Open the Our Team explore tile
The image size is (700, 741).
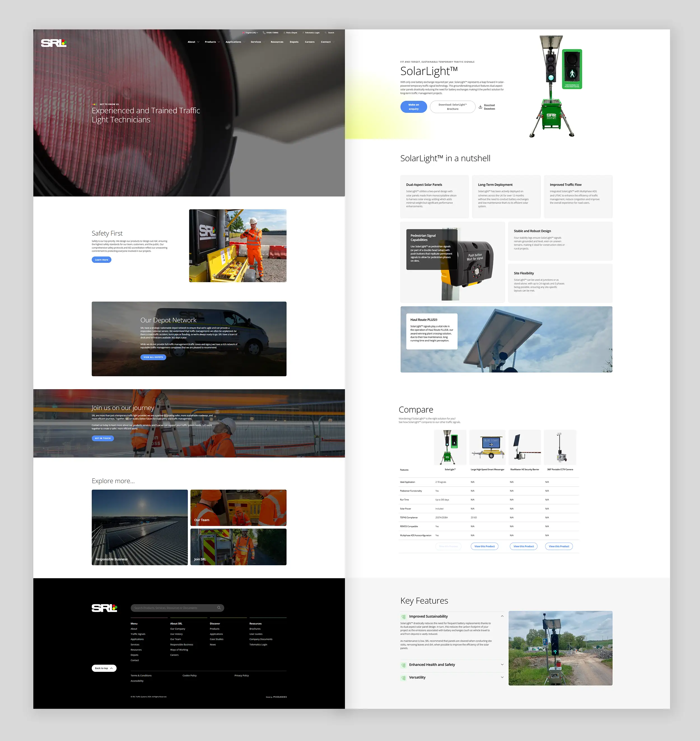(239, 508)
